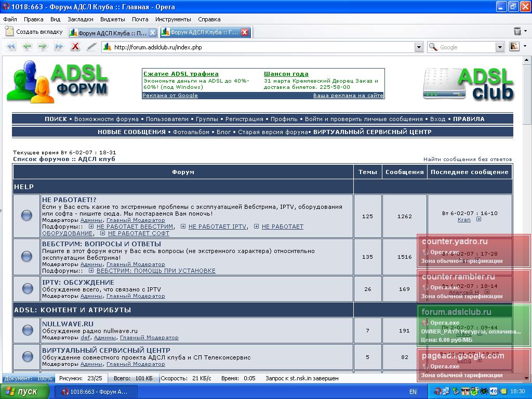This screenshot has height=399, width=532.
Task: Click the vertical scrollbar thumb
Action: [x=527, y=96]
